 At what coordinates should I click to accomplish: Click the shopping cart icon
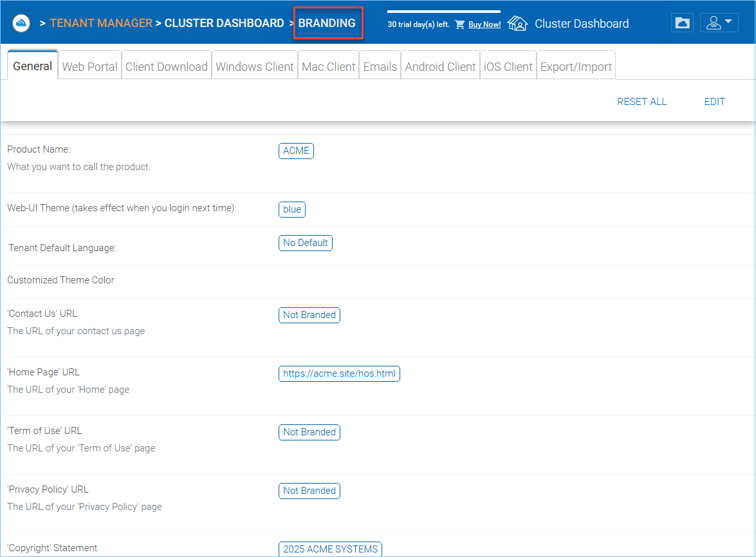pyautogui.click(x=460, y=24)
